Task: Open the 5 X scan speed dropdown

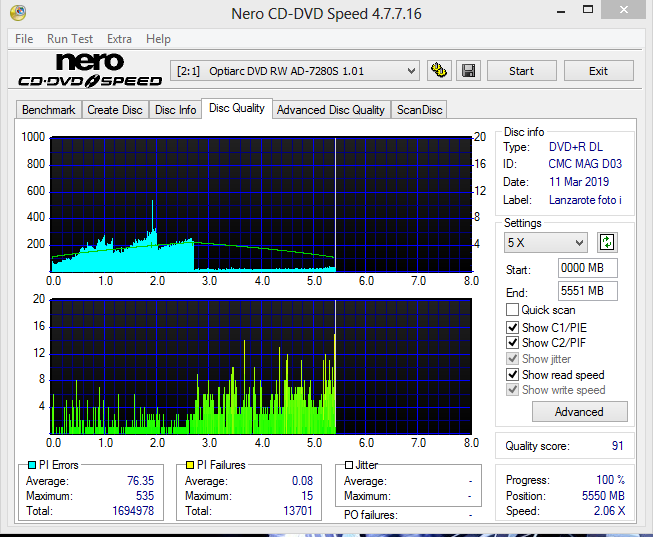Action: [x=546, y=242]
